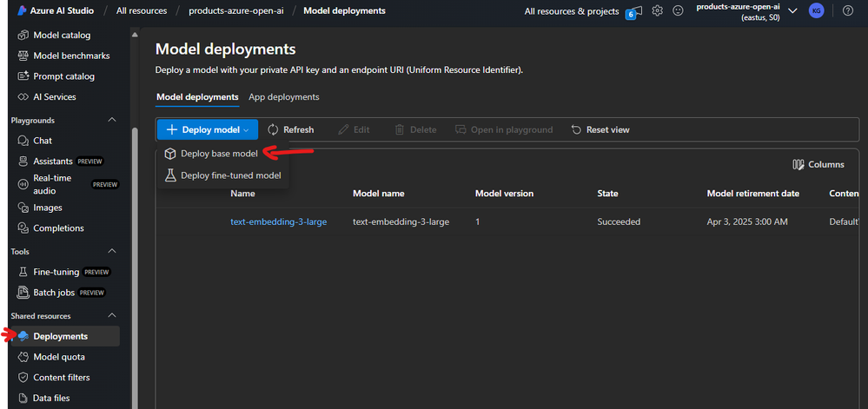This screenshot has height=409, width=868.
Task: Click the Succeeded state cell
Action: (619, 222)
